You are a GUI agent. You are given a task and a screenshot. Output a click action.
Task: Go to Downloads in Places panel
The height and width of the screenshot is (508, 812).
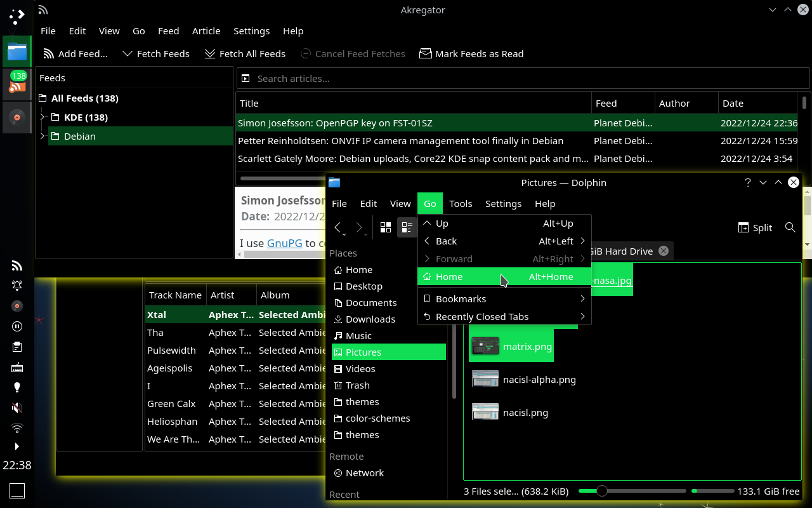pyautogui.click(x=389, y=319)
